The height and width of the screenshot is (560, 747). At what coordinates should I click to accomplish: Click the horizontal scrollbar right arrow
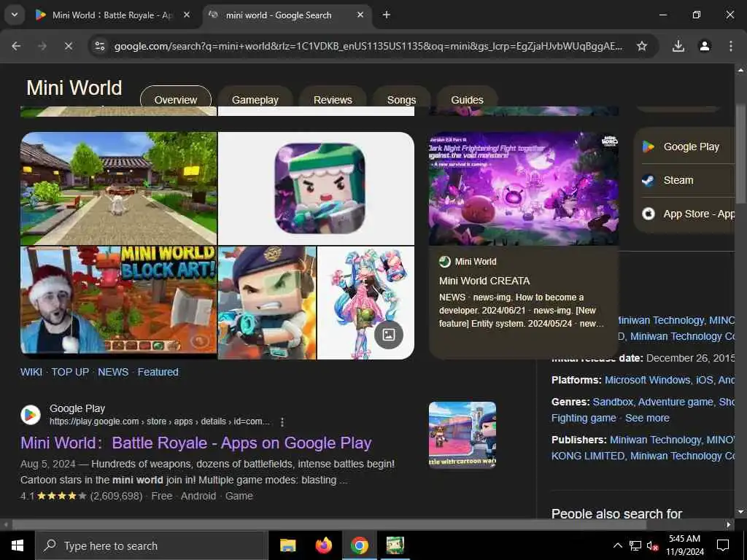pyautogui.click(x=729, y=525)
